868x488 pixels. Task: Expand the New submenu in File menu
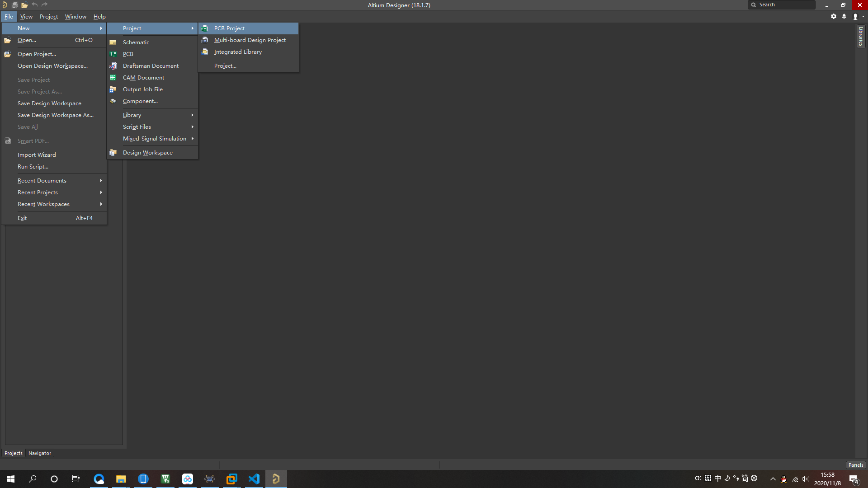54,28
